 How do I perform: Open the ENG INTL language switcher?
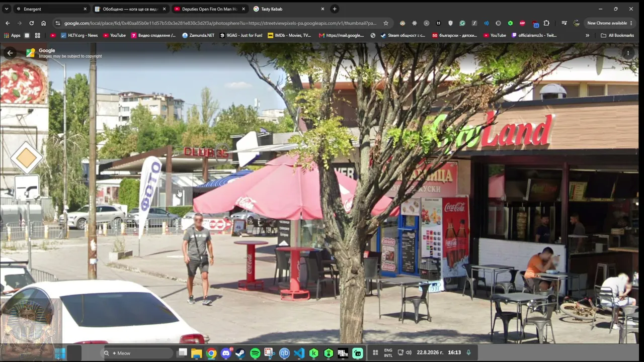[x=388, y=352]
